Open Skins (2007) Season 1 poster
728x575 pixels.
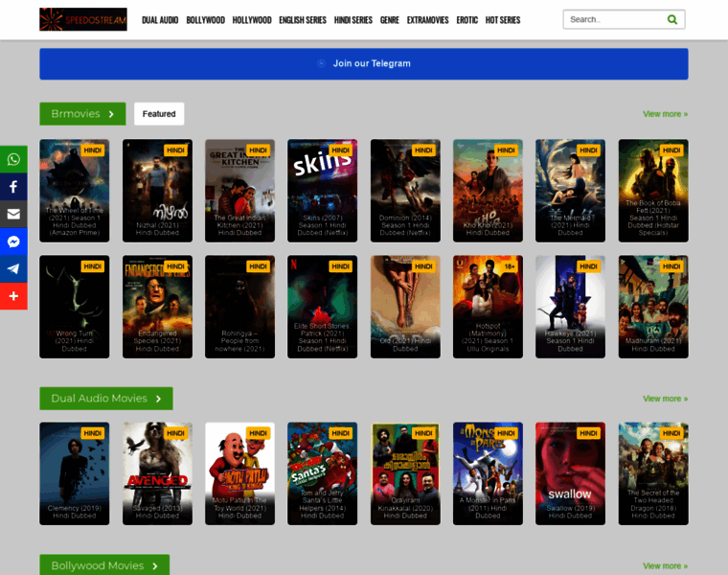point(322,191)
